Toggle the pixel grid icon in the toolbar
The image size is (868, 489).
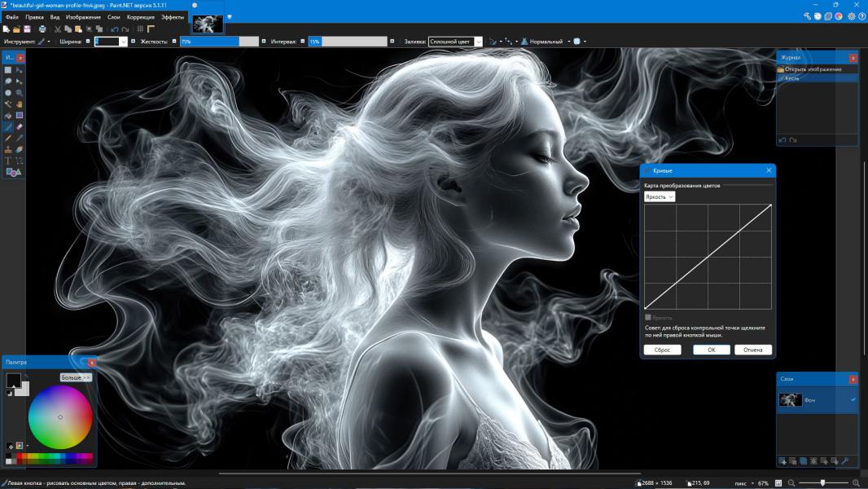pos(140,29)
